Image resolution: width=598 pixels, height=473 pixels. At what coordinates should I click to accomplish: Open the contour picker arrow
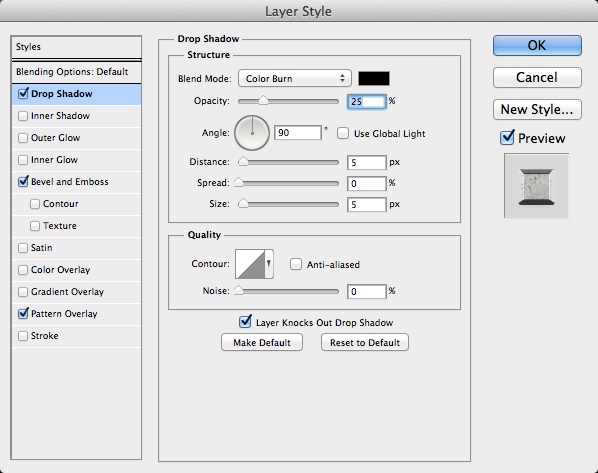point(269,264)
